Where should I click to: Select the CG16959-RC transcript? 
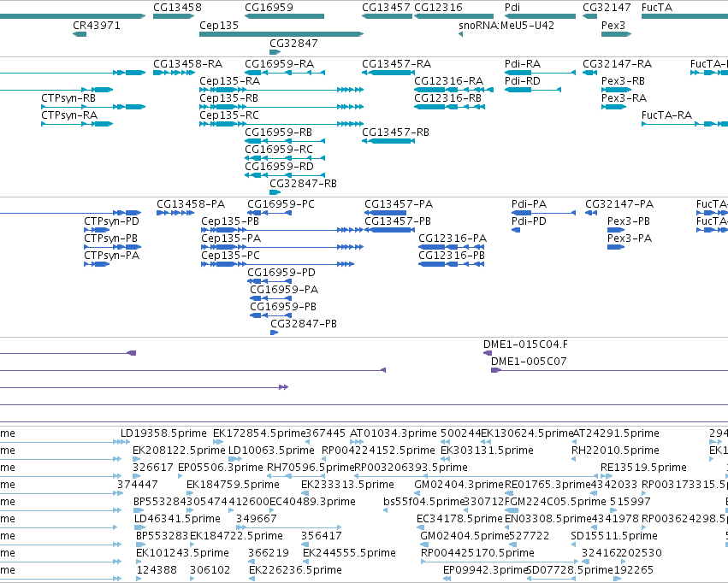click(x=285, y=157)
